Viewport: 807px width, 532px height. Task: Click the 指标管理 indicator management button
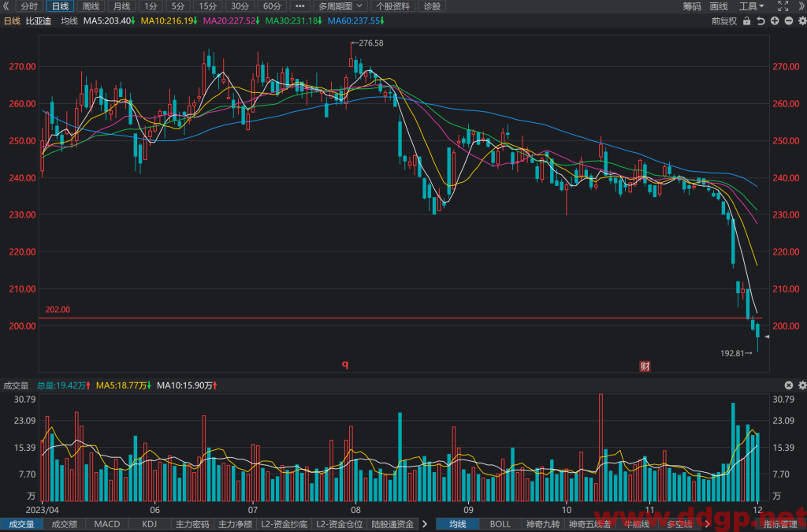pos(780,524)
